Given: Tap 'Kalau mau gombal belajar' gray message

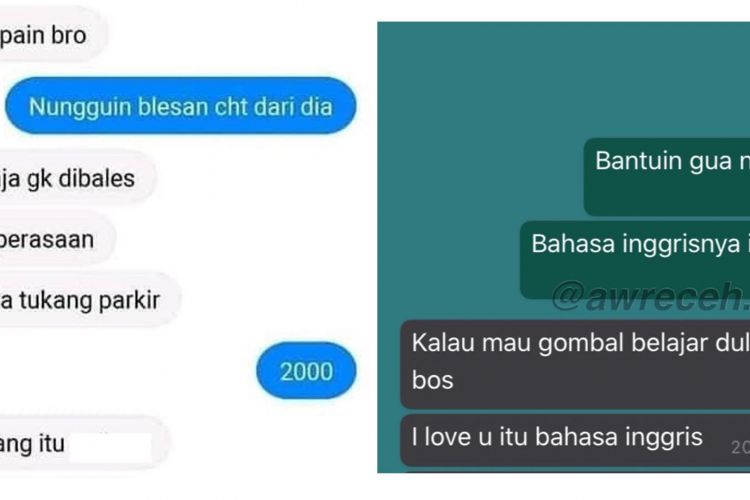Looking at the screenshot, I should point(575,364).
